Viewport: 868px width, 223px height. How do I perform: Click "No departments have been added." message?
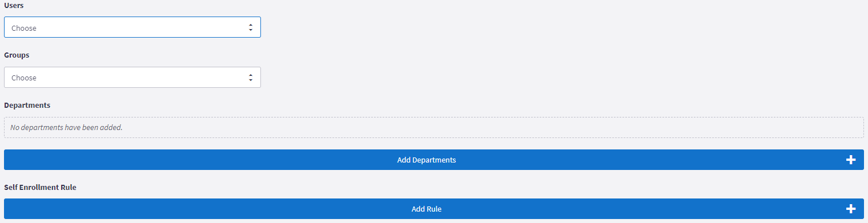pos(66,127)
